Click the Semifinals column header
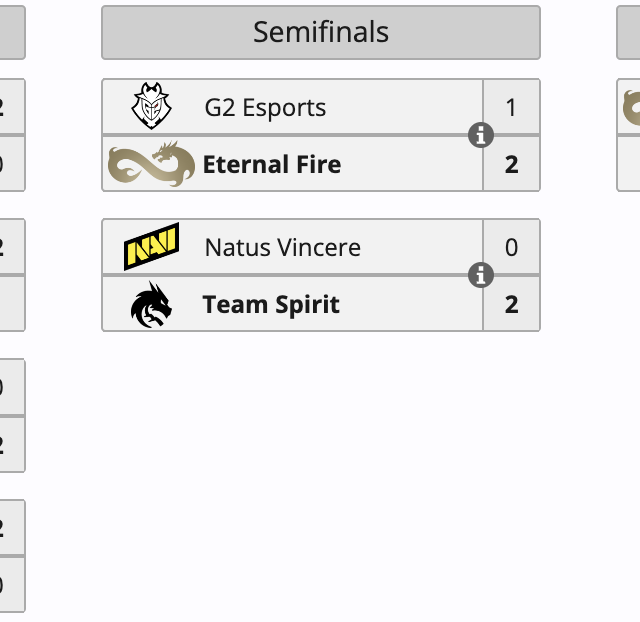The image size is (640, 622). (x=321, y=32)
